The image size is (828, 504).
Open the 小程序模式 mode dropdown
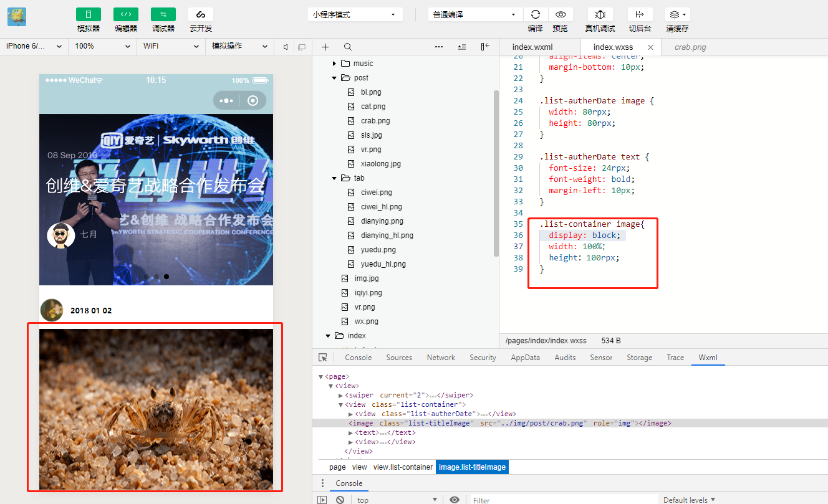[355, 14]
